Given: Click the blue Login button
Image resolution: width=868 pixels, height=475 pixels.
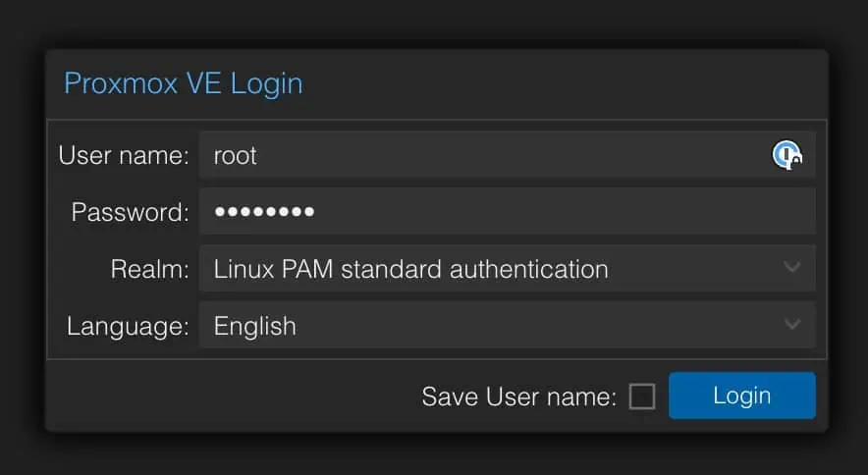Looking at the screenshot, I should [741, 396].
